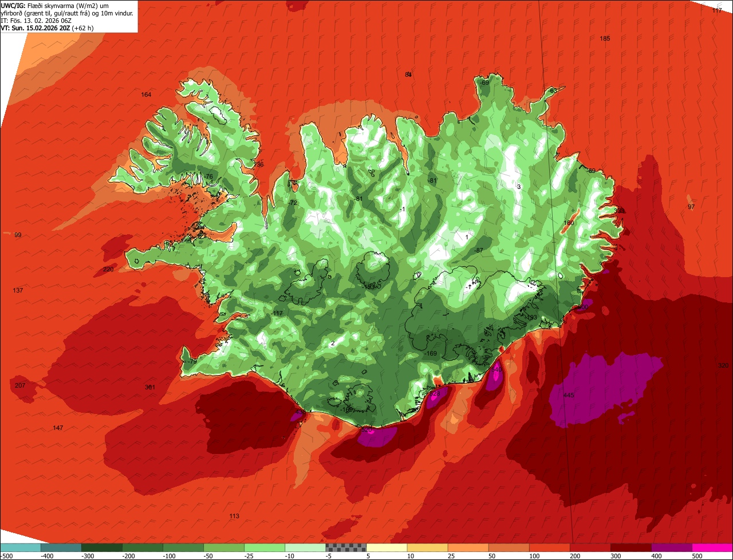Click the "76" value in Westfjords

(209, 176)
